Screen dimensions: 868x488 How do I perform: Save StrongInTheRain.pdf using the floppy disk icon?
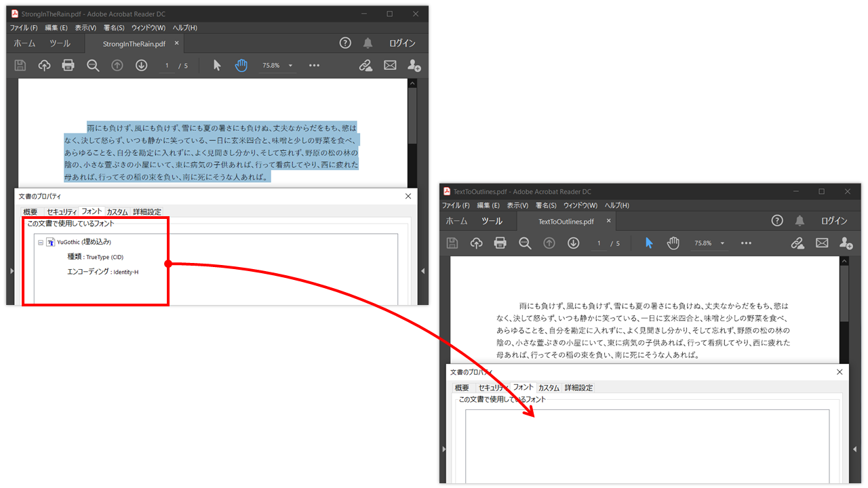coord(20,65)
